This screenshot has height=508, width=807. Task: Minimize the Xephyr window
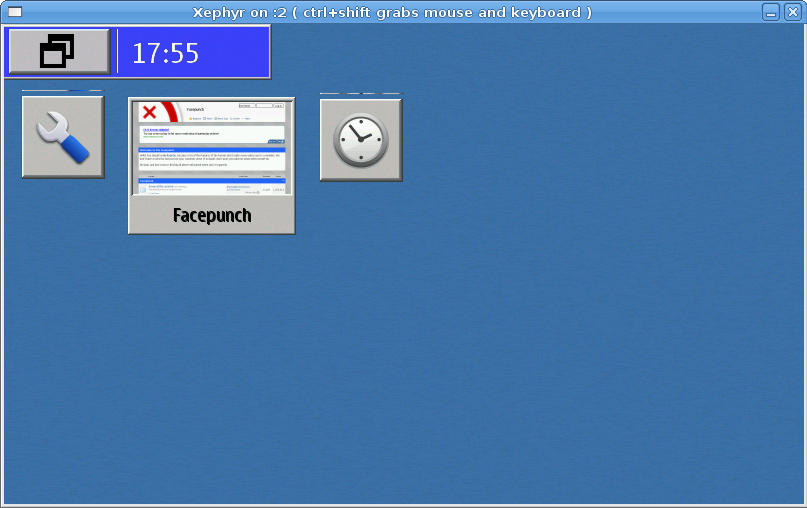coord(771,12)
